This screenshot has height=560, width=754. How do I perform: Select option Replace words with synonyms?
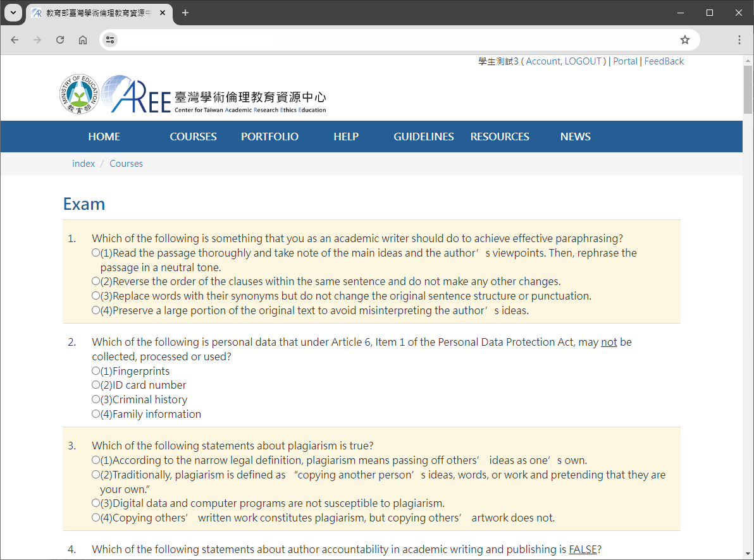96,295
